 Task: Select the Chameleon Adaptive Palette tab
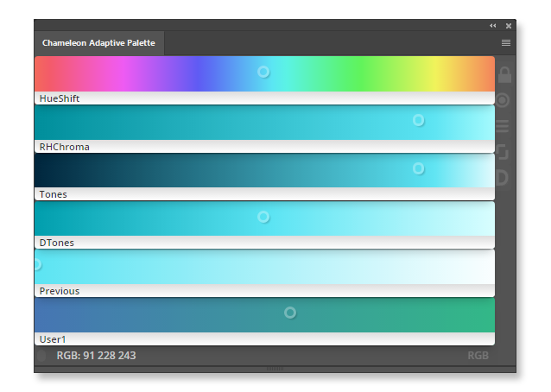(98, 43)
